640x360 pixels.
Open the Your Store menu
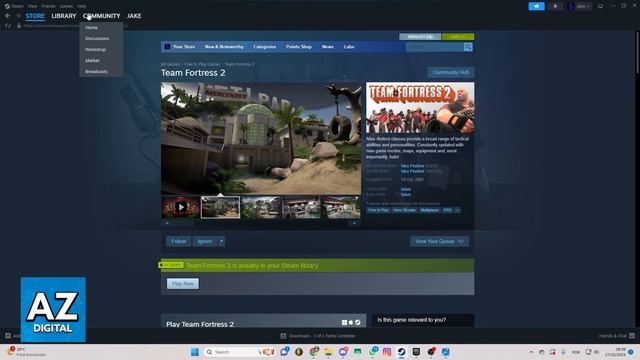click(184, 47)
